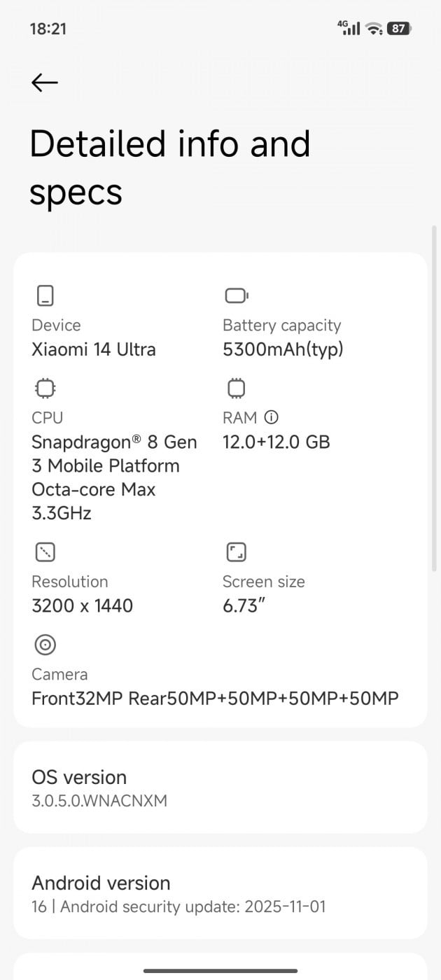Click the vertical scrollbar on the right edge

(x=435, y=399)
